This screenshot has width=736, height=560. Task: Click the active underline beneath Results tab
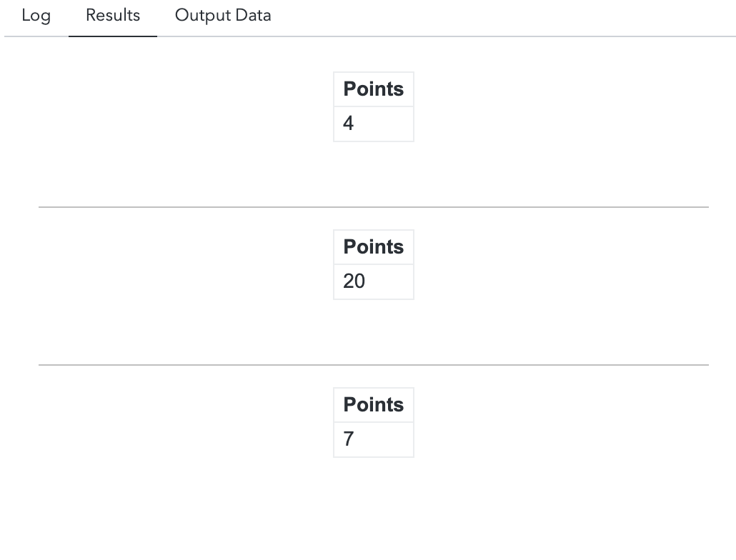tap(113, 36)
